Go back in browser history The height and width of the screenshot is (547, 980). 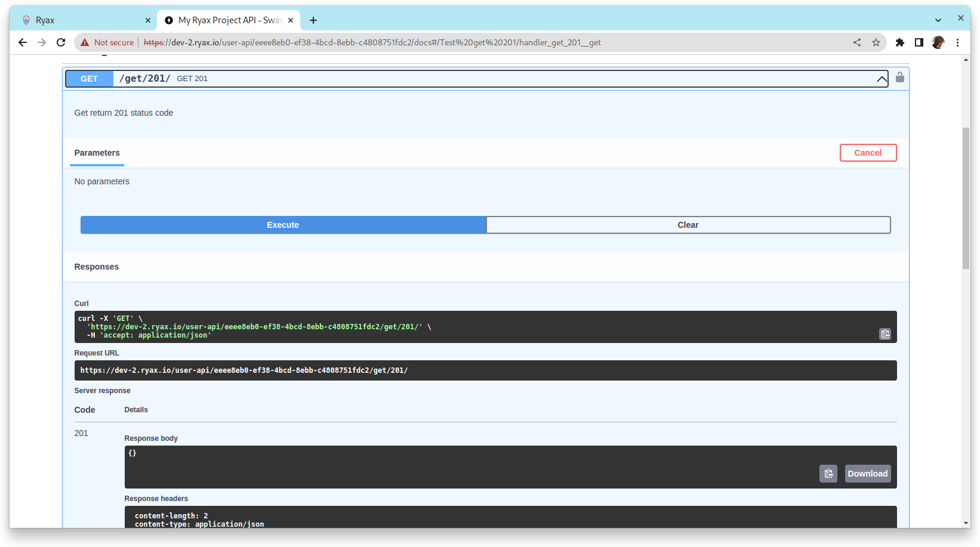pyautogui.click(x=23, y=42)
